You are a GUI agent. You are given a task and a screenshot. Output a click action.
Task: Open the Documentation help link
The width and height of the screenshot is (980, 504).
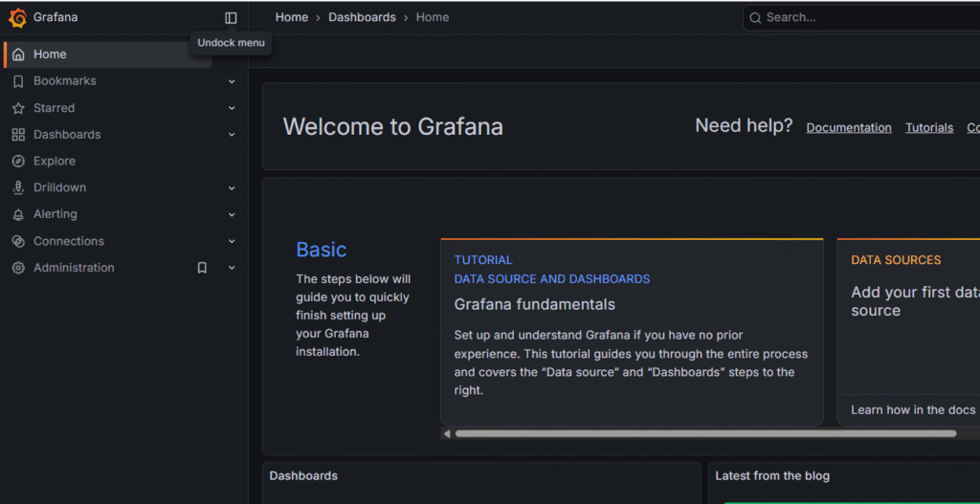[x=848, y=128]
